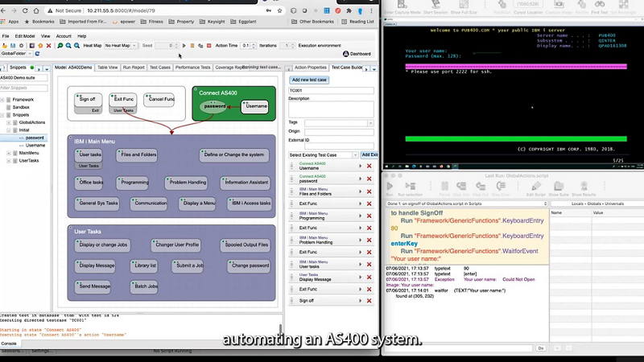Screen dimensions: 644x362
Task: Click Start Session icon in viewer
Action: click(436, 5)
